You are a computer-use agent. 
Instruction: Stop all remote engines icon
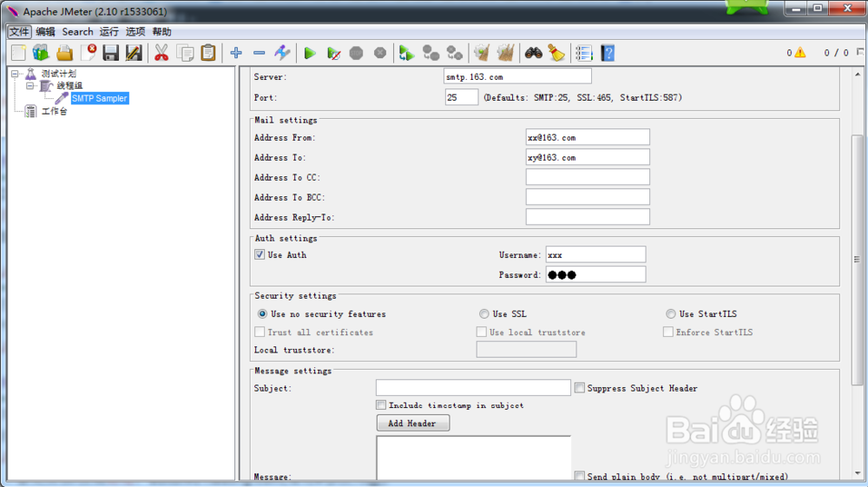[x=431, y=53]
